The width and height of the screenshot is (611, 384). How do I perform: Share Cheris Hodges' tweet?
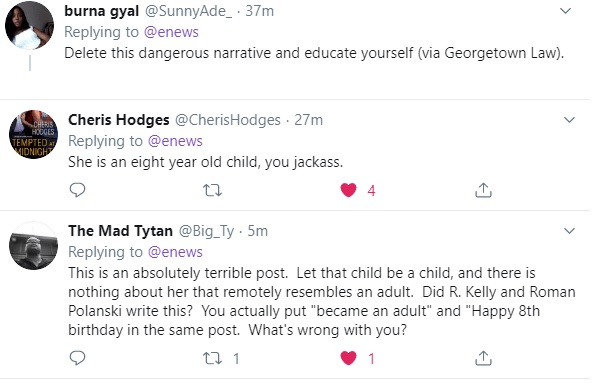483,190
